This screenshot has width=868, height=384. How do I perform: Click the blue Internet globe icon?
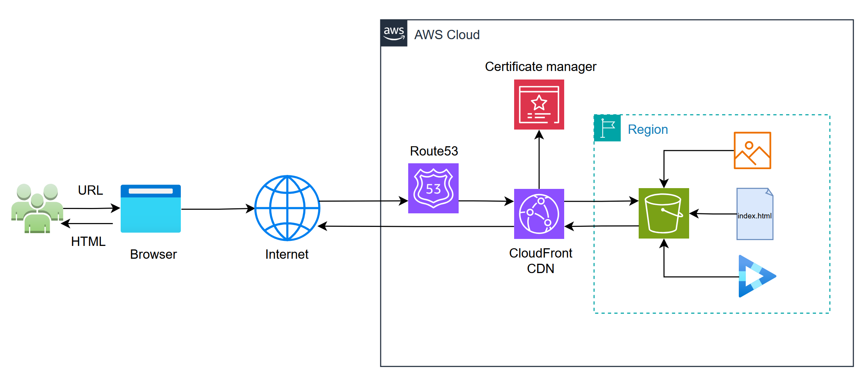(287, 208)
